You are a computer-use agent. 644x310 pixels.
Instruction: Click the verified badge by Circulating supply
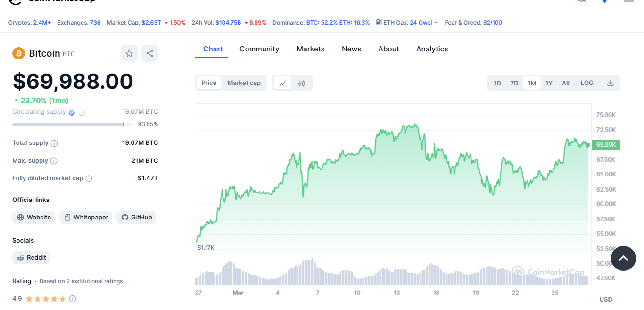pyautogui.click(x=72, y=112)
